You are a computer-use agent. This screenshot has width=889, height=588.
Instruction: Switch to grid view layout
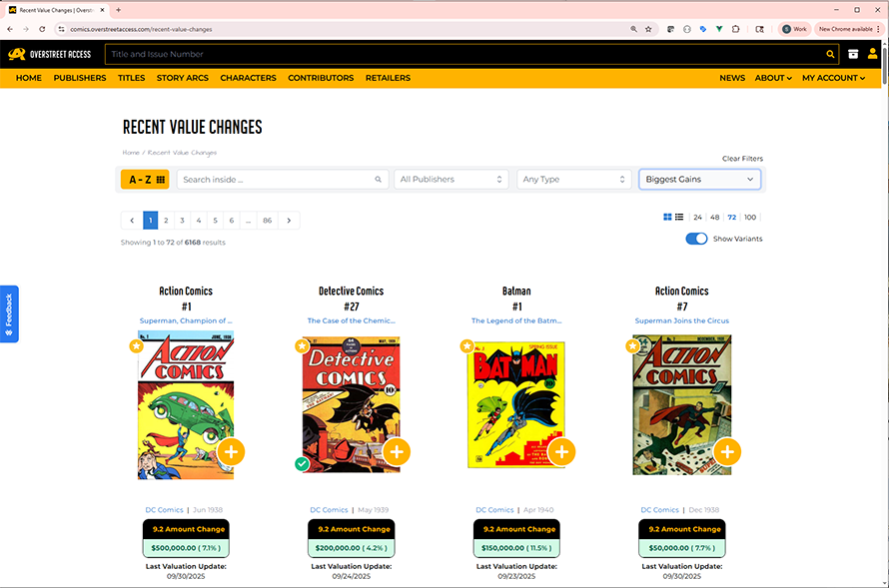coord(667,217)
